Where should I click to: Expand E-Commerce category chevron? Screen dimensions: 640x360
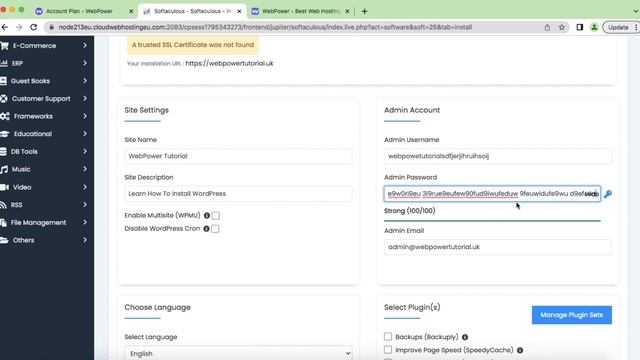[x=85, y=46]
